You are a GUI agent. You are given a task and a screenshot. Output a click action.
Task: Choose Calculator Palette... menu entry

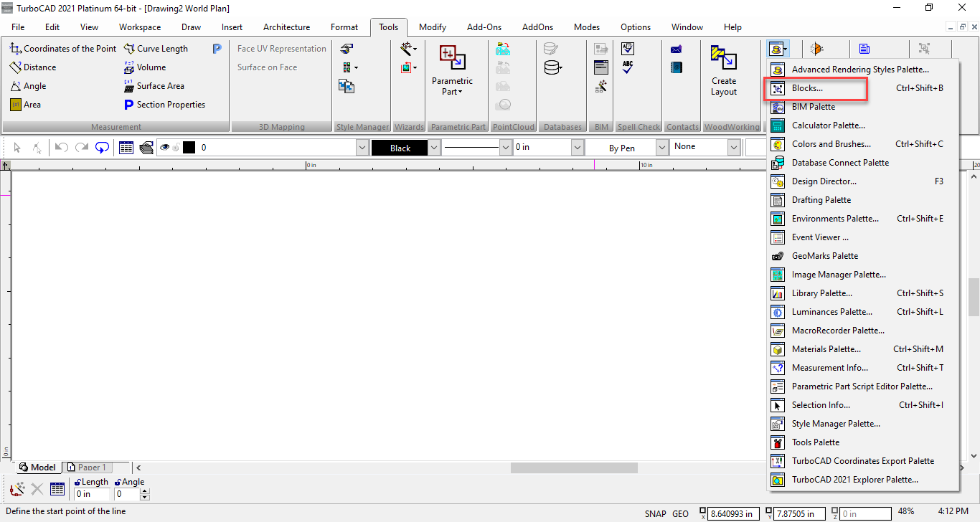[863, 125]
